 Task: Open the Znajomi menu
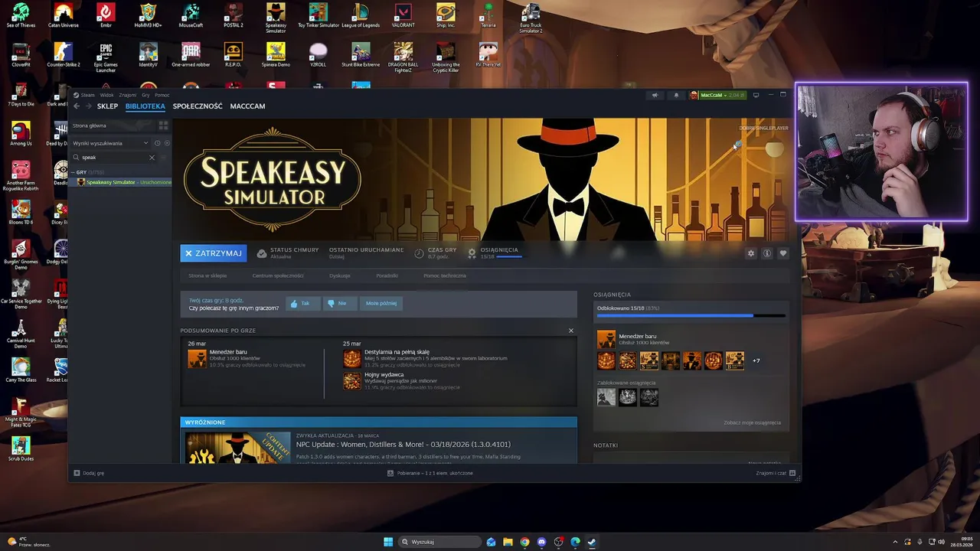point(127,95)
